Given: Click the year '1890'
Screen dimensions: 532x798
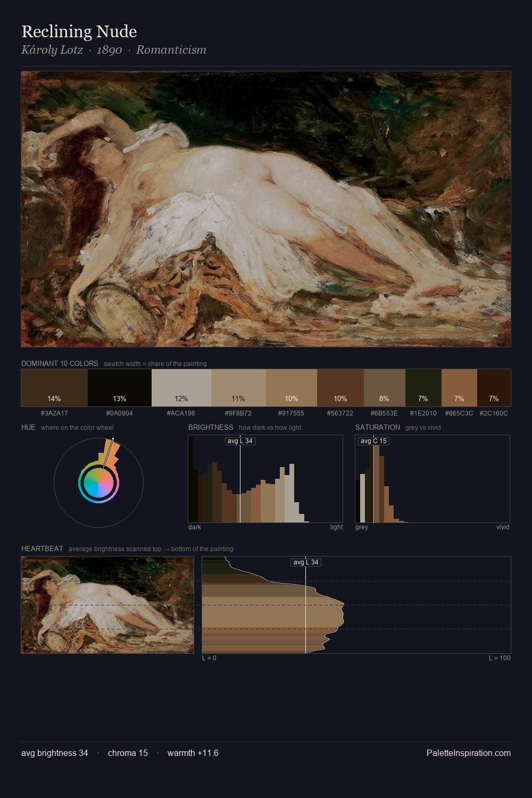Looking at the screenshot, I should (110, 50).
